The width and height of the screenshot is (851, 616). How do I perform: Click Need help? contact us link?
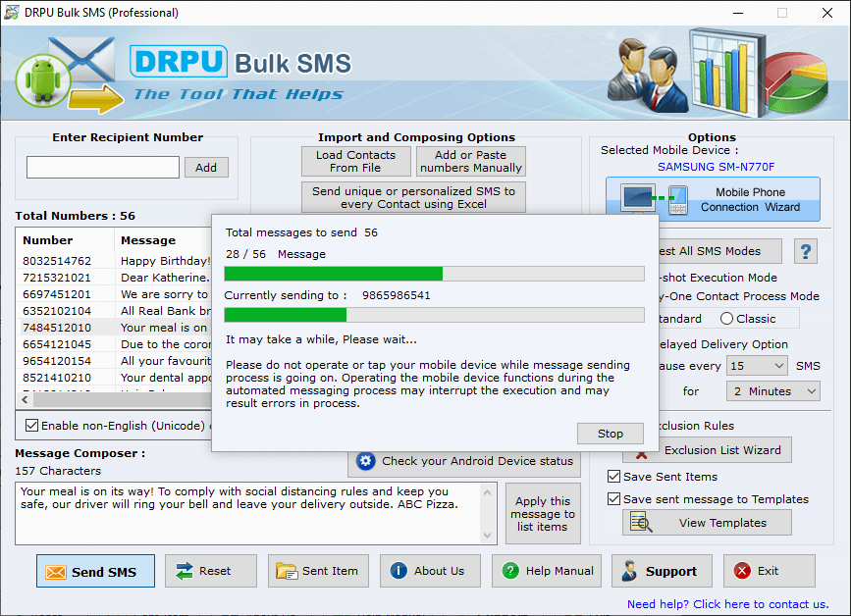[727, 604]
